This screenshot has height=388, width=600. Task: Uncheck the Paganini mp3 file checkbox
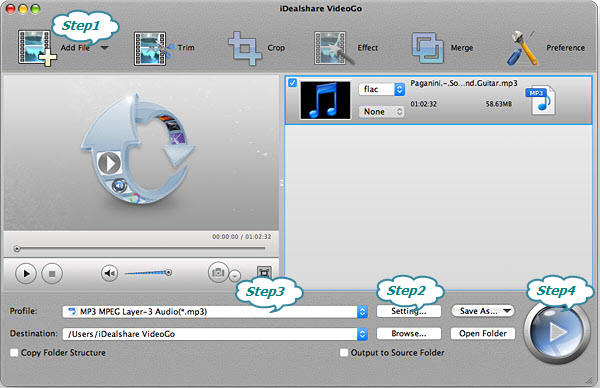point(292,83)
